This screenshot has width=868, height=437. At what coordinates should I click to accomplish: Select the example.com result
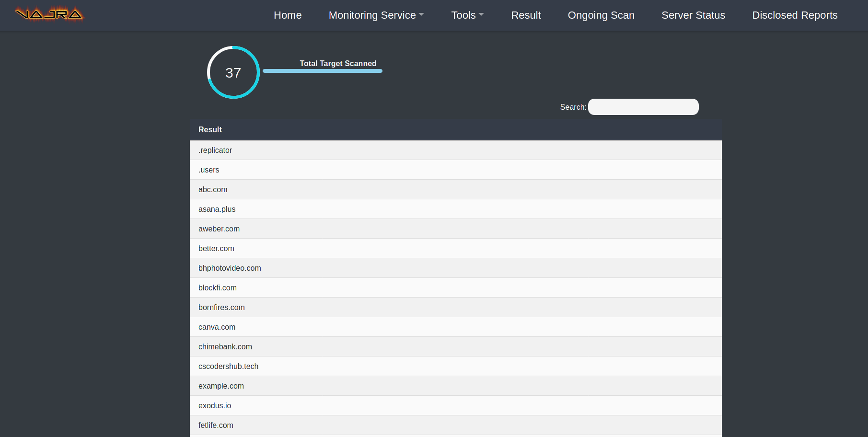[x=456, y=386]
